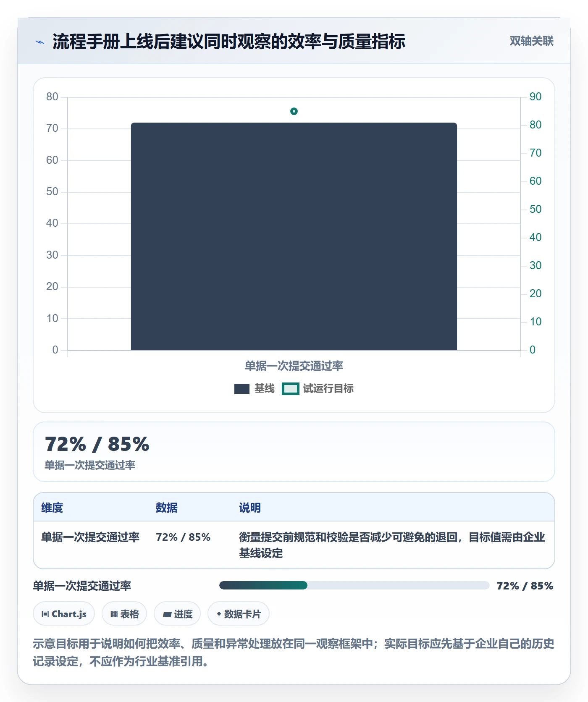Screen dimensions: 588x702
Task: Click the 单据一次提交通过率 progress bar
Action: pos(354,585)
